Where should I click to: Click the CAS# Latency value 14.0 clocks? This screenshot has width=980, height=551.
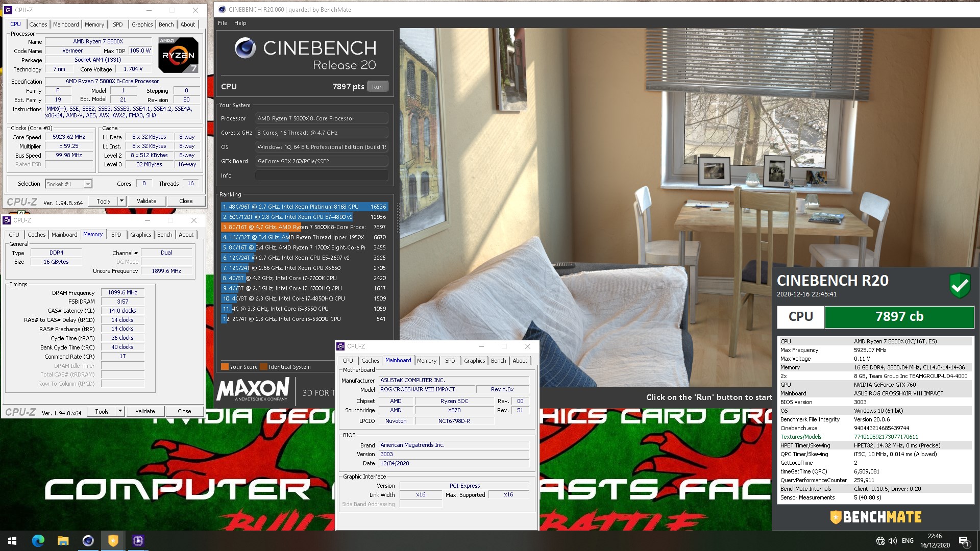point(122,311)
